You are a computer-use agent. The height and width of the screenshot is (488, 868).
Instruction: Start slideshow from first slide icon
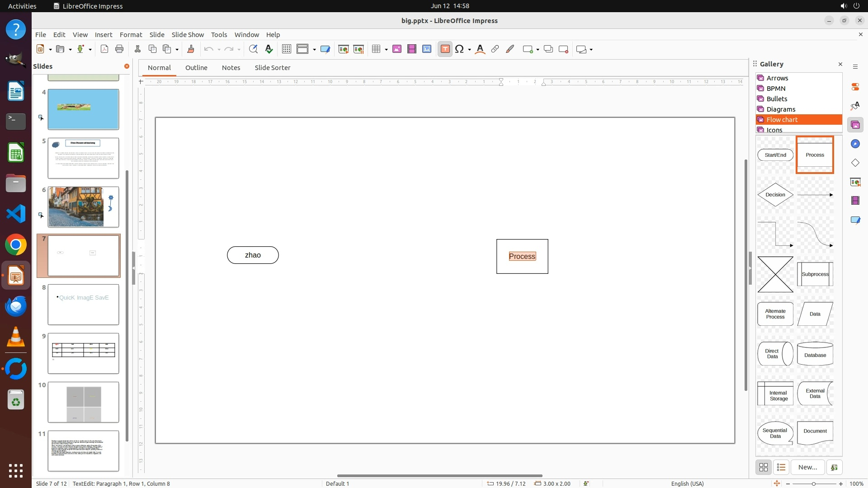(x=343, y=49)
